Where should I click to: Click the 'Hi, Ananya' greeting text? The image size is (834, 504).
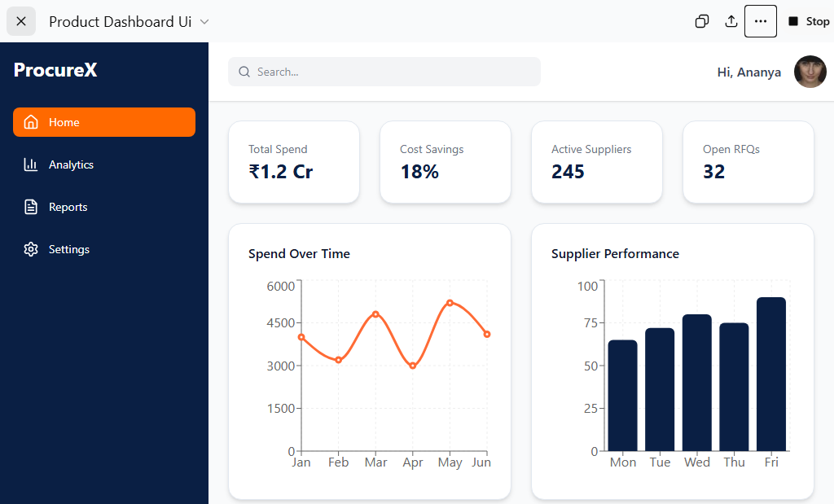pyautogui.click(x=749, y=72)
